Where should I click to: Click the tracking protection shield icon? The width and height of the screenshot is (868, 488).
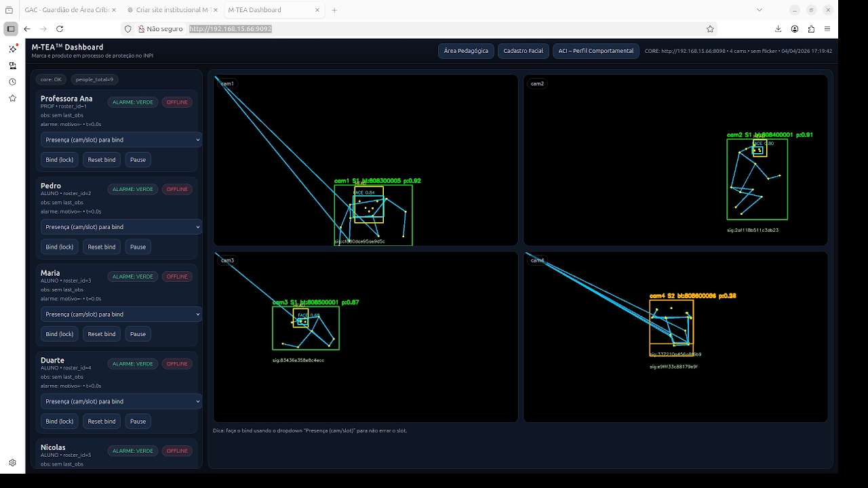click(128, 29)
